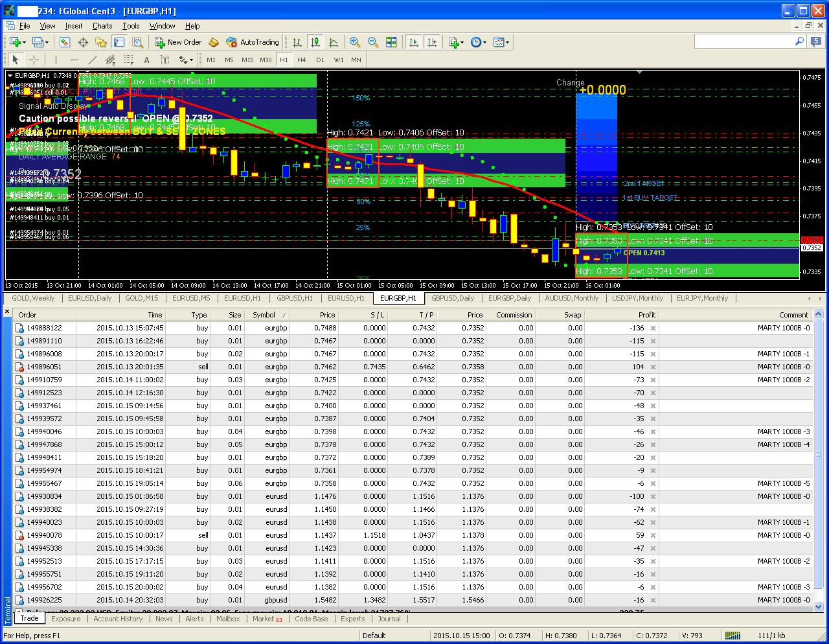Open the Periods clock dropdown

point(478,42)
